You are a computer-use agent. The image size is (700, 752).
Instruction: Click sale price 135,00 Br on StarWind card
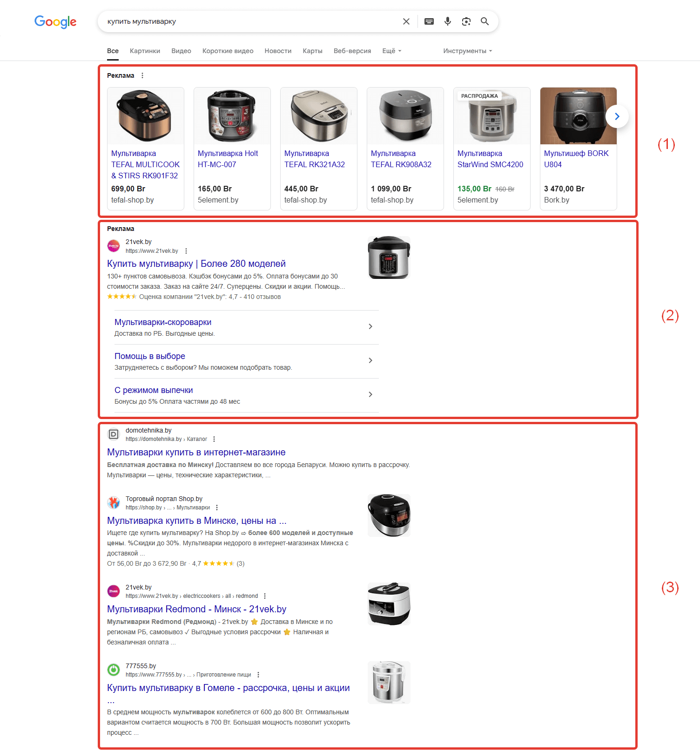point(474,189)
